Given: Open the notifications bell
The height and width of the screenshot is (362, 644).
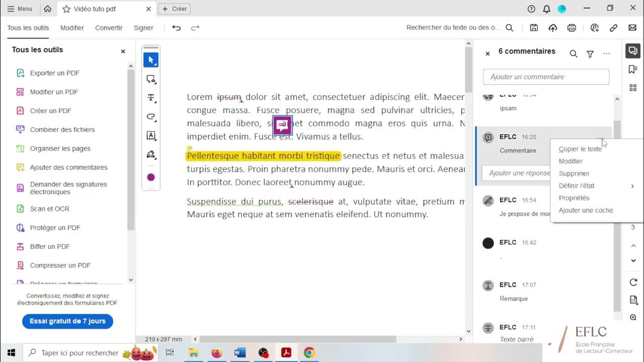Looking at the screenshot, I should coord(546,9).
